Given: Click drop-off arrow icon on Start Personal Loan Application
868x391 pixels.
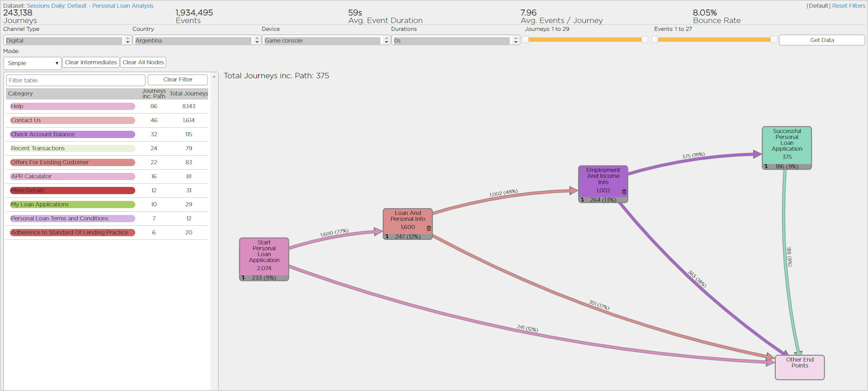Looking at the screenshot, I should [243, 278].
